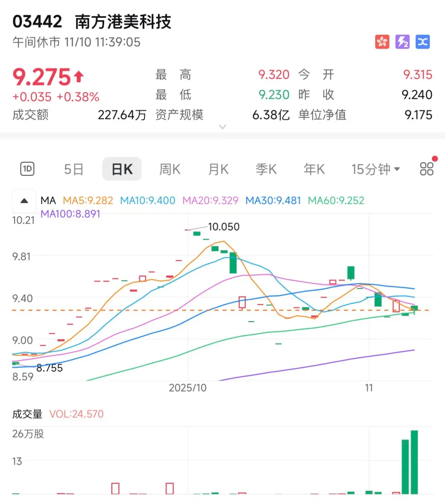Open the Hong Kong market flag icon
This screenshot has height=504, width=445.
(x=382, y=42)
